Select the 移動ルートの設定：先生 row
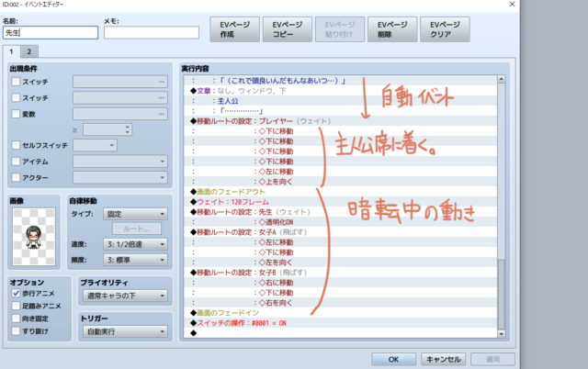 [340, 212]
